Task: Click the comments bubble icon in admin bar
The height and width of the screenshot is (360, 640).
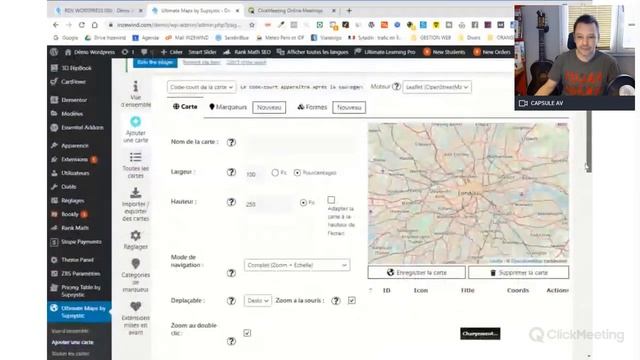Action: point(144,52)
